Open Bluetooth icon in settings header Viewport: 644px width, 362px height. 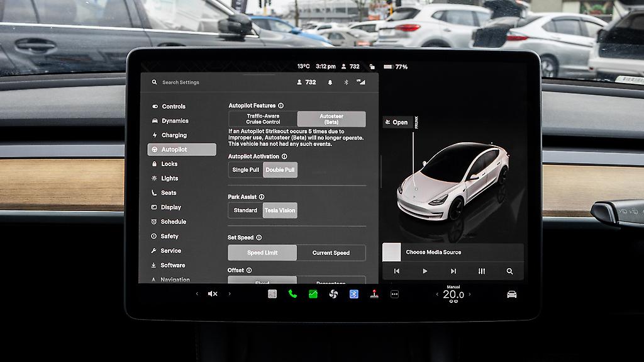pos(347,82)
